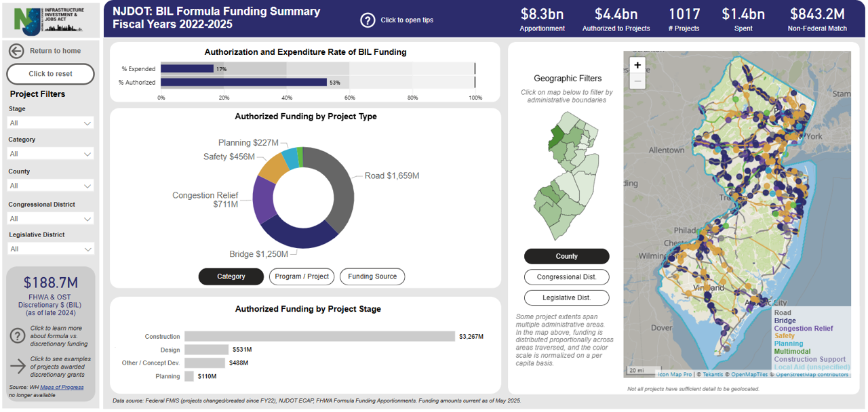868x412 pixels.
Task: Expand the County filter dropdown
Action: 50,186
